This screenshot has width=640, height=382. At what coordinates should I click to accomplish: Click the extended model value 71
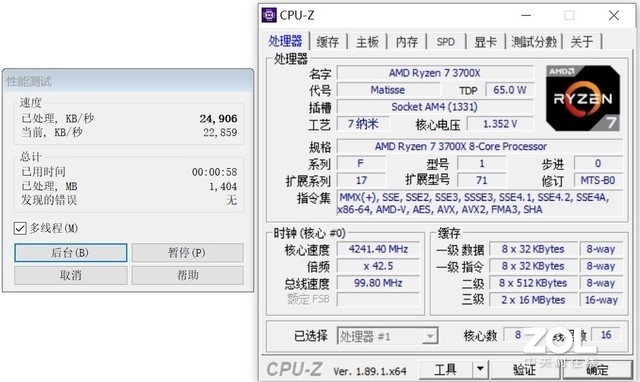click(482, 180)
